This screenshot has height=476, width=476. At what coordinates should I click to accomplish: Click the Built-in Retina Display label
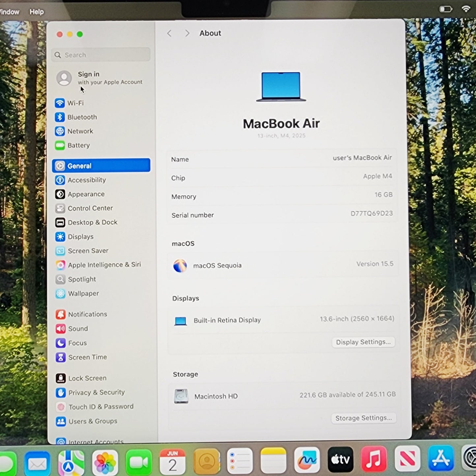coord(227,320)
